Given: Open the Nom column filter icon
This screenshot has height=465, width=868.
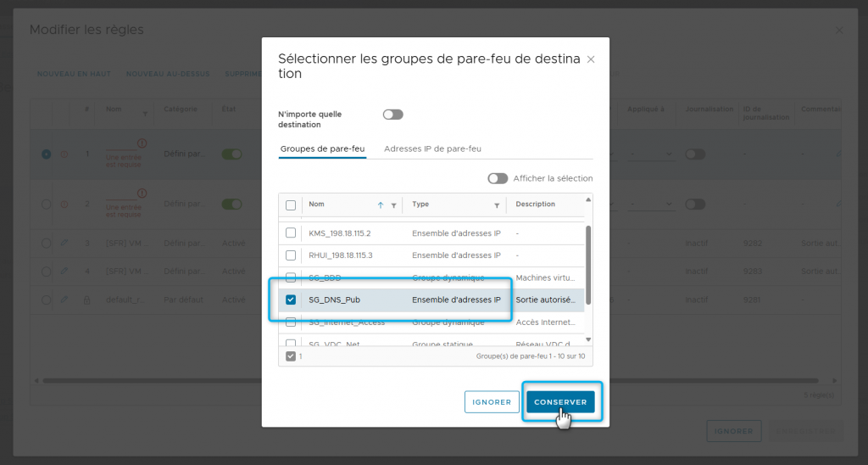Looking at the screenshot, I should 393,205.
